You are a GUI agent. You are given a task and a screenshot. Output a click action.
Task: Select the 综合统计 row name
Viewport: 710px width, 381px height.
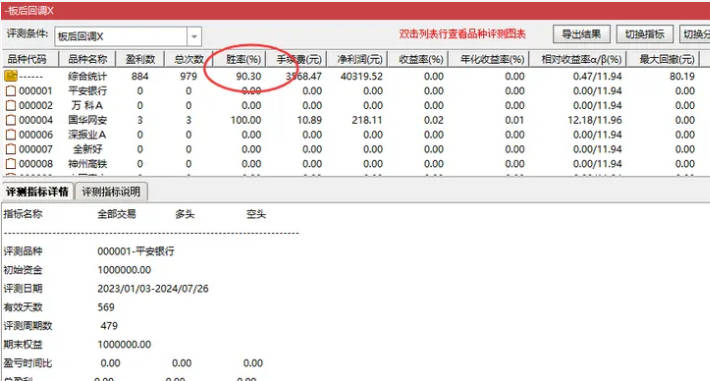tap(87, 76)
